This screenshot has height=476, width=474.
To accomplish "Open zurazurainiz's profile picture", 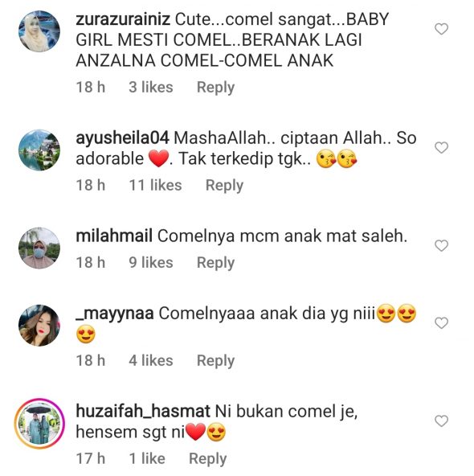I will click(x=39, y=31).
